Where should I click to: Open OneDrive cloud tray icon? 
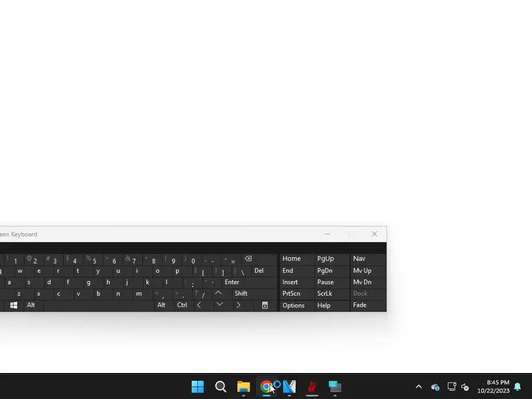point(435,387)
